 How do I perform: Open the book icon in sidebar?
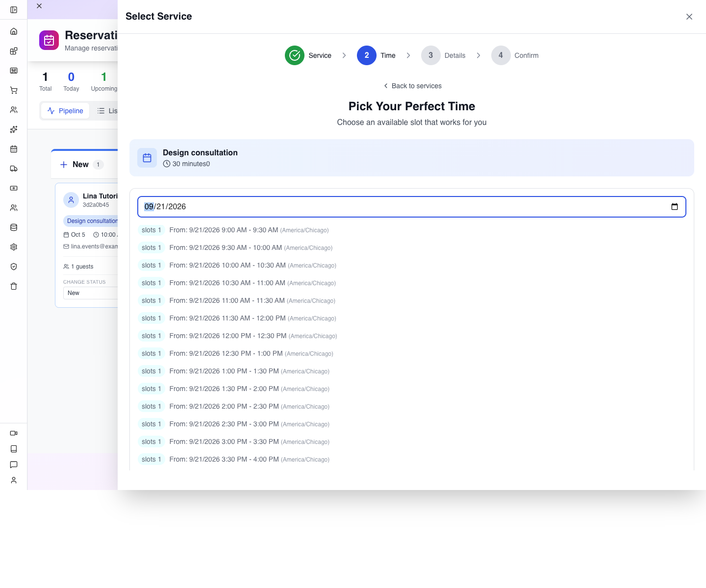point(14,449)
